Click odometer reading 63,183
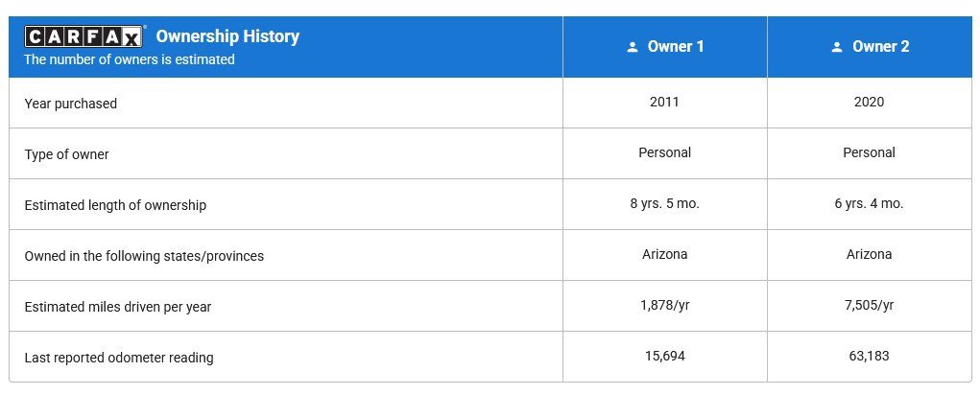The height and width of the screenshot is (395, 980). (x=869, y=357)
